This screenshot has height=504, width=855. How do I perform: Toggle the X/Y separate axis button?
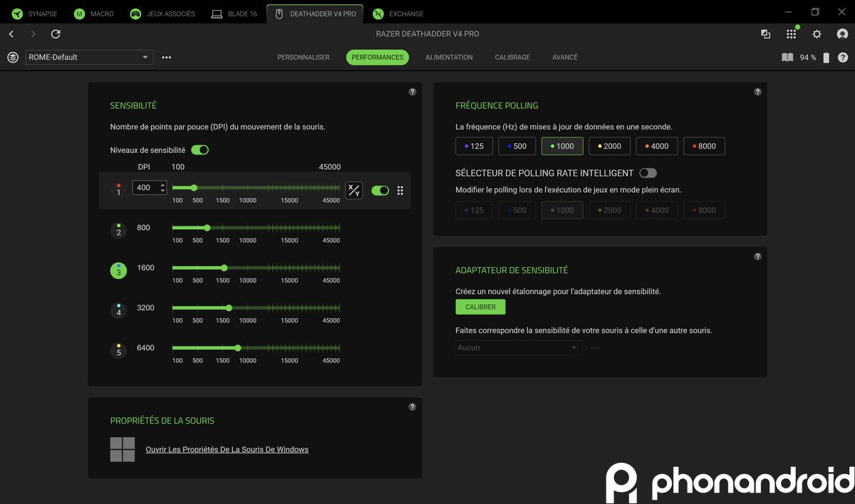tap(354, 190)
